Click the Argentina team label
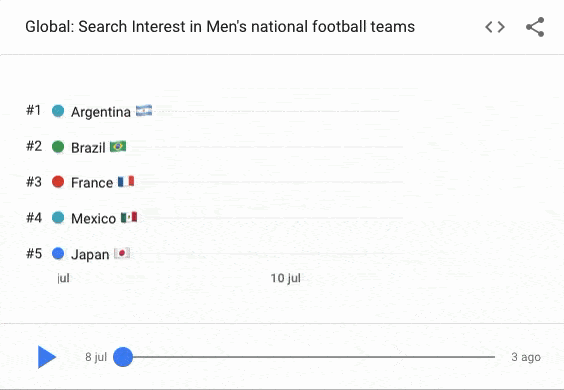 click(x=101, y=112)
